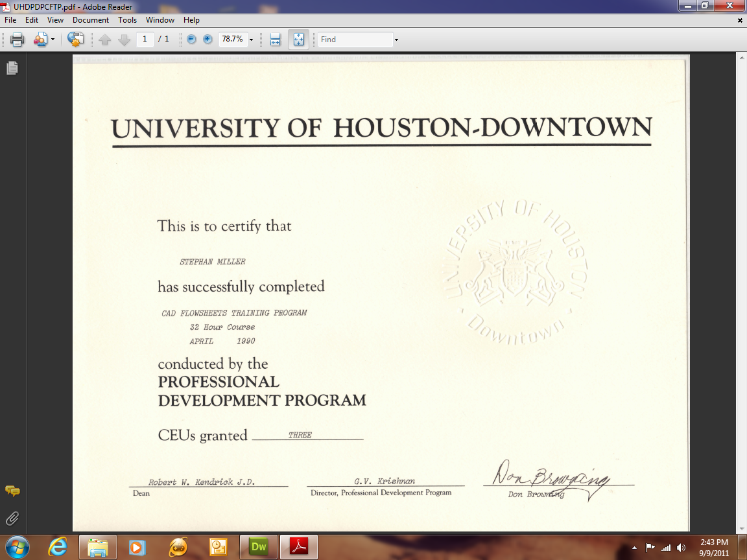
Task: Open the yellow clock taskbar application
Action: coord(218,548)
